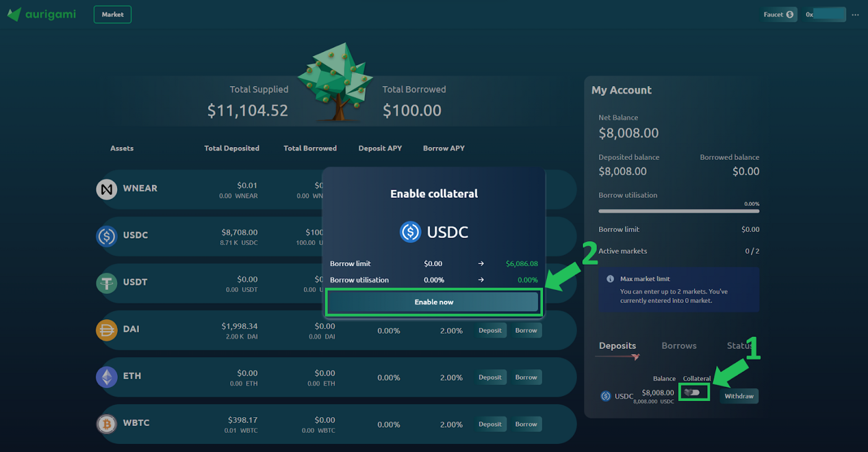Click the small USDC icon in Deposits list
This screenshot has width=868, height=452.
click(x=606, y=396)
